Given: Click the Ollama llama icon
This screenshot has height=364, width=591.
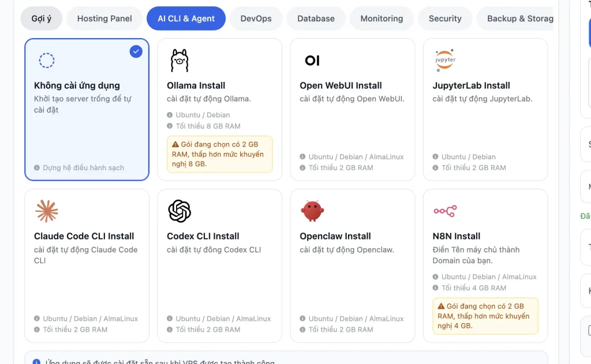Looking at the screenshot, I should pyautogui.click(x=179, y=61).
